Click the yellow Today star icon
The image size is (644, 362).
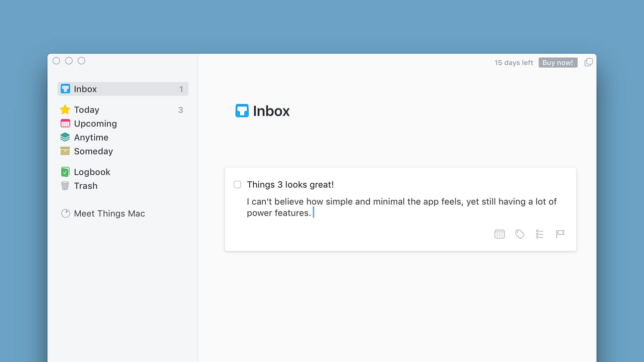(65, 110)
